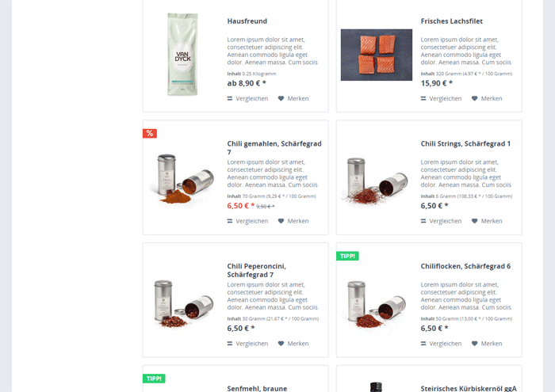The width and height of the screenshot is (555, 392).
Task: Click compare icon for Frisches Lachsfilet
Action: click(x=423, y=99)
